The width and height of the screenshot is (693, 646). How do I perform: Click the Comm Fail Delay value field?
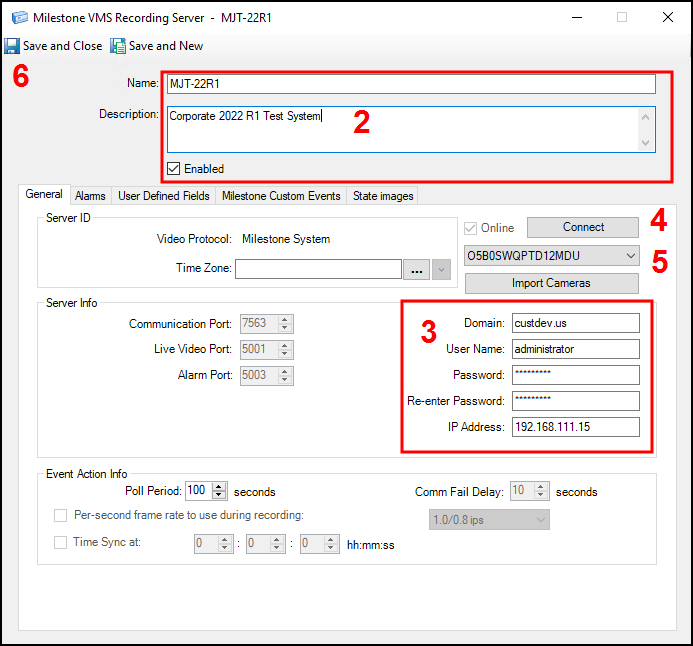[x=522, y=490]
